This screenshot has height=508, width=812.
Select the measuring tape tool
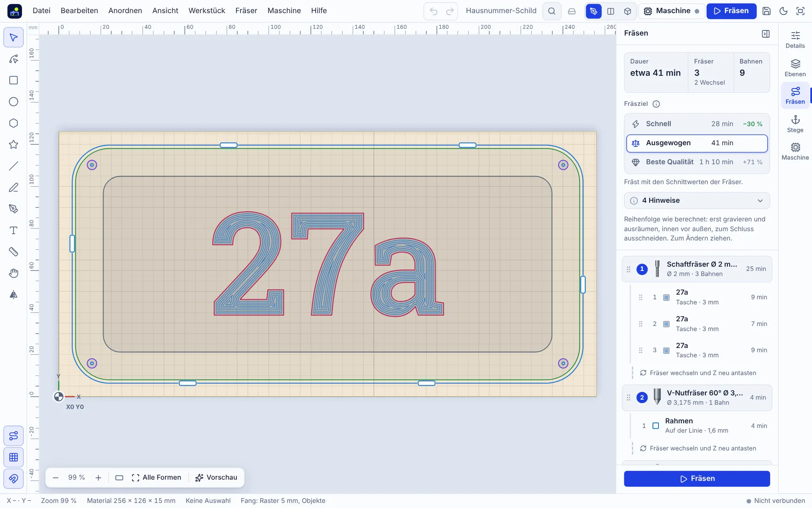coord(14,251)
